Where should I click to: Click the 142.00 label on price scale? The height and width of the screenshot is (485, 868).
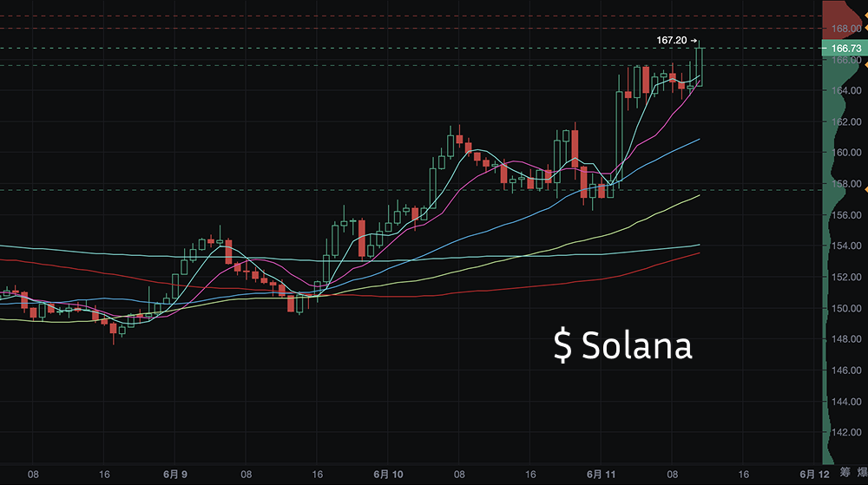tap(844, 433)
